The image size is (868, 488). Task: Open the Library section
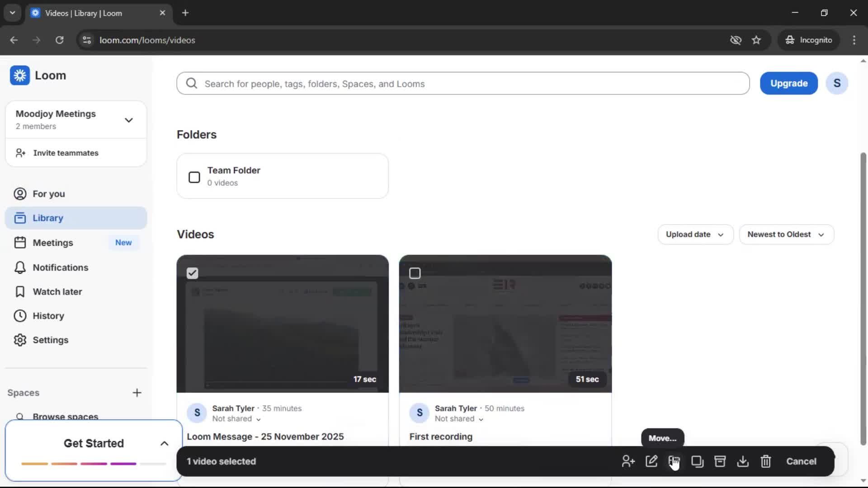click(x=48, y=218)
